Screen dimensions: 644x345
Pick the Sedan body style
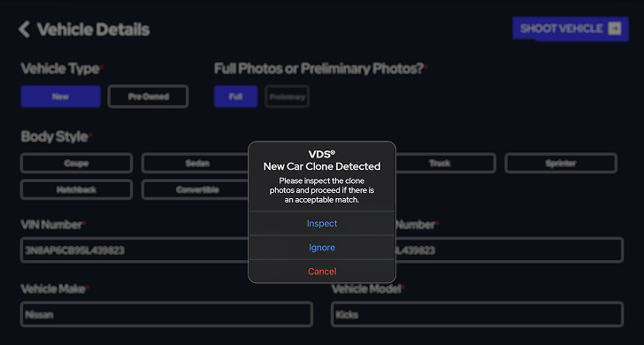pos(195,163)
